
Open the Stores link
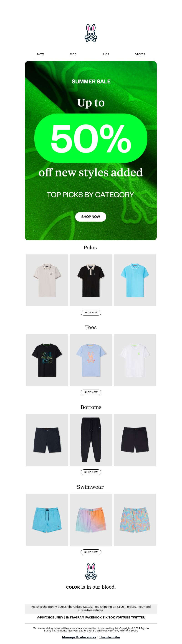point(140,54)
